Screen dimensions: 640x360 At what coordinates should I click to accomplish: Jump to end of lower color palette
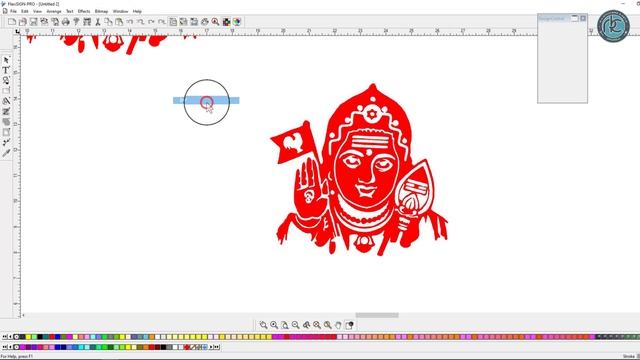click(x=217, y=347)
